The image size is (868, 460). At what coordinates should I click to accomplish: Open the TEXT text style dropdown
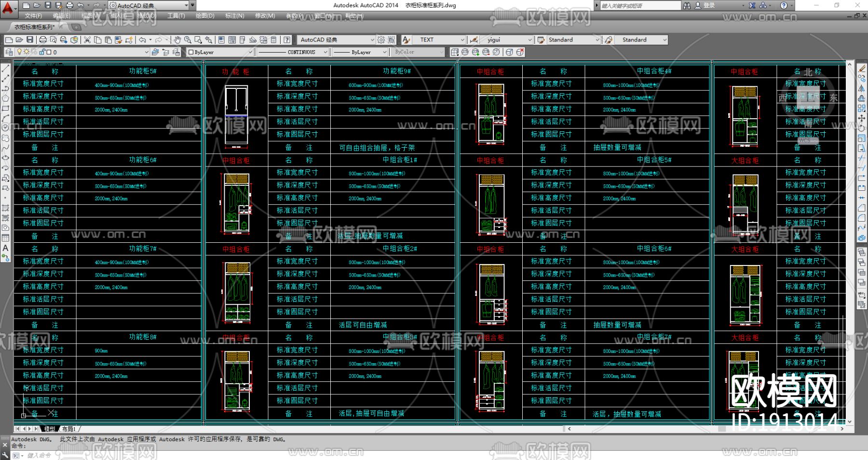[x=462, y=40]
